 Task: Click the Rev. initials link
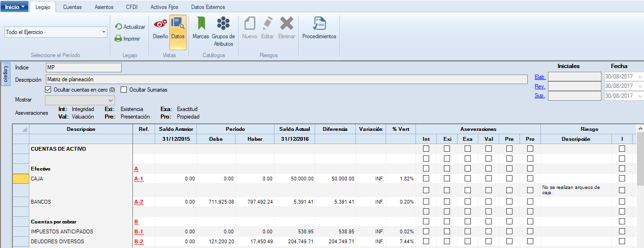540,86
